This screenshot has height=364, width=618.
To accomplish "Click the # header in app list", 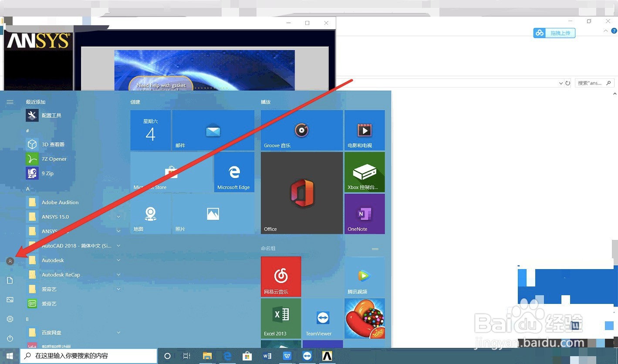I will (28, 131).
